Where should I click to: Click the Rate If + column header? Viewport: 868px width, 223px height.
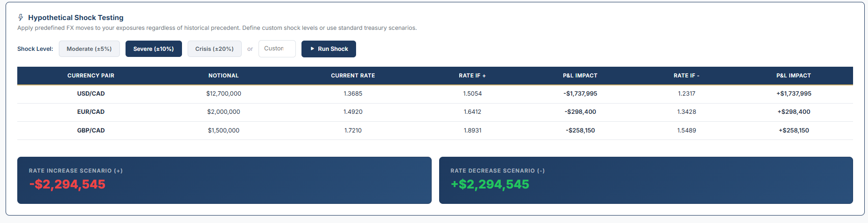(x=472, y=76)
